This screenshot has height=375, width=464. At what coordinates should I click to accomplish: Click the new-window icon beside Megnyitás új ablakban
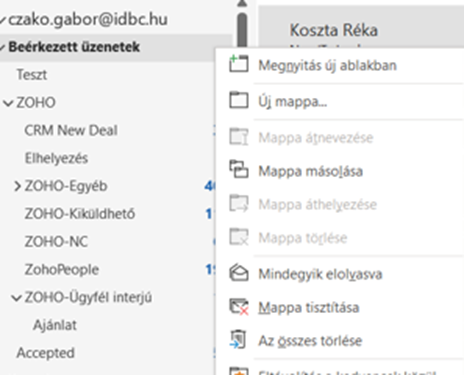click(239, 64)
